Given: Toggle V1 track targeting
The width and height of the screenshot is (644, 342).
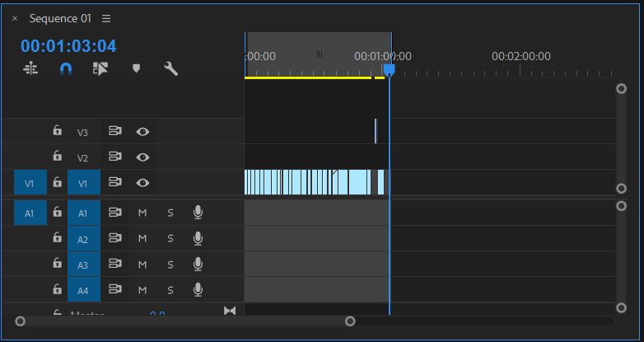Looking at the screenshot, I should [84, 182].
